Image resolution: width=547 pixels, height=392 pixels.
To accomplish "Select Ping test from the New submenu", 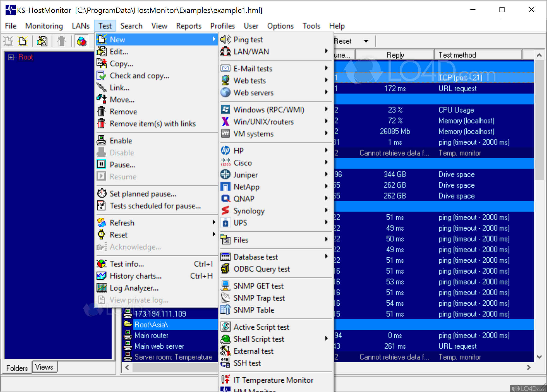I will point(248,39).
